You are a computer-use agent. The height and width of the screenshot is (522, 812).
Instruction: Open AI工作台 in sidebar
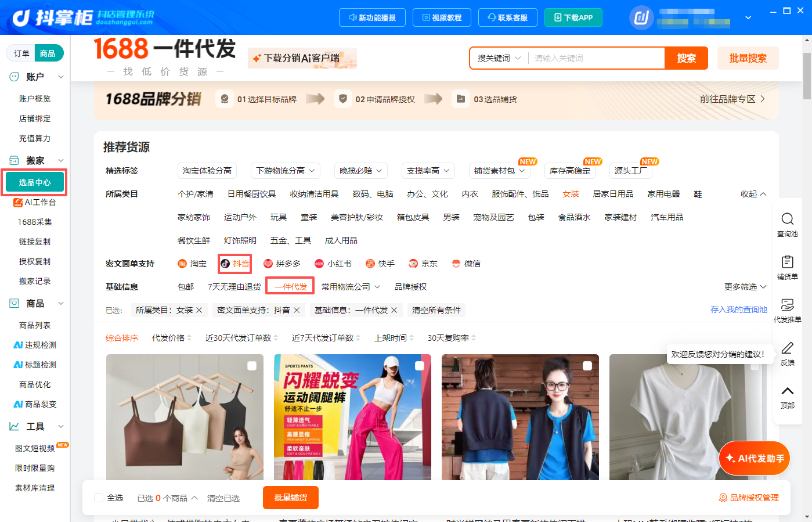(x=35, y=202)
